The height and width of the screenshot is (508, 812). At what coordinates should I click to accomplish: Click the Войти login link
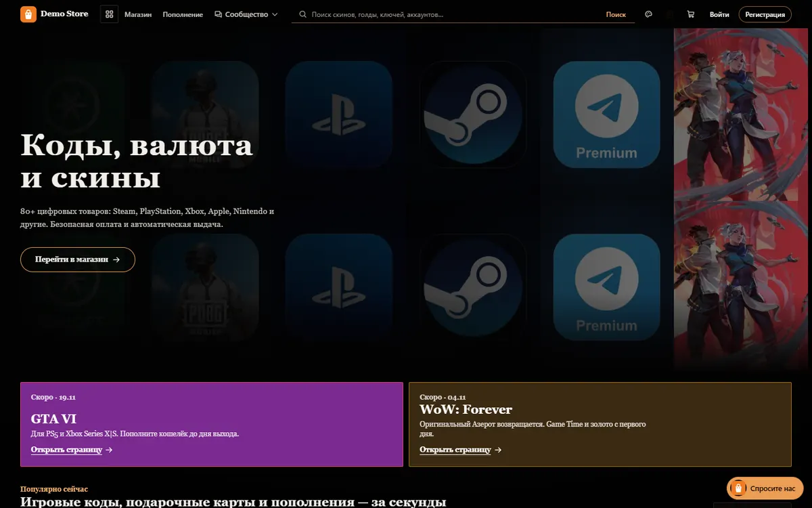pos(719,14)
